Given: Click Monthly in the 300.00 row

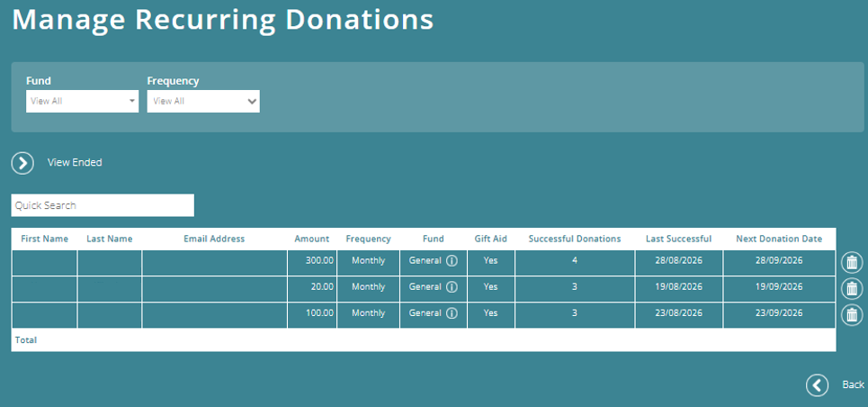Looking at the screenshot, I should [x=368, y=260].
